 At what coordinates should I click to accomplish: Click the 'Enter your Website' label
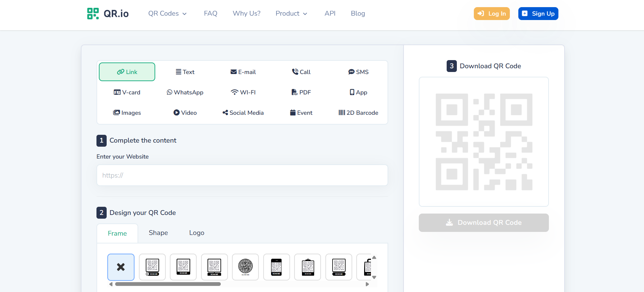(x=123, y=157)
